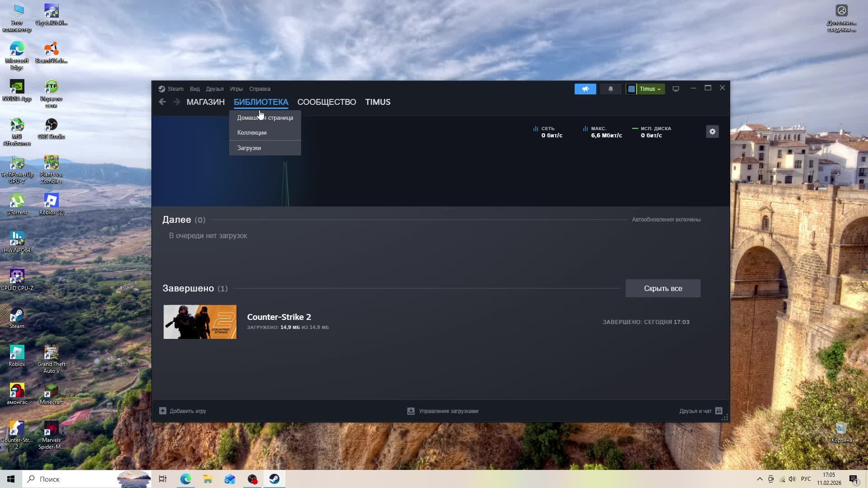868x488 pixels.
Task: Switch to Big Picture mode via monitor icon
Action: pyautogui.click(x=675, y=89)
